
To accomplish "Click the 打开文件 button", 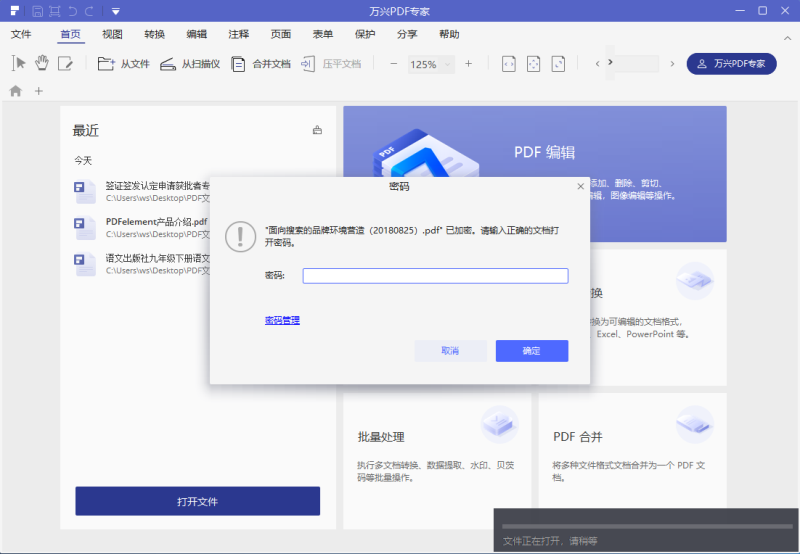I will (x=197, y=501).
